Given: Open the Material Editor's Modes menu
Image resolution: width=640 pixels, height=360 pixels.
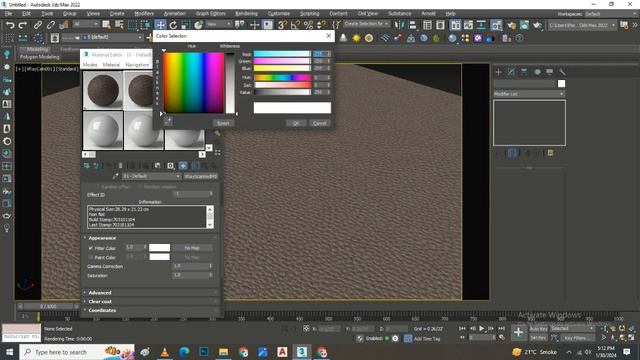Looking at the screenshot, I should click(90, 65).
